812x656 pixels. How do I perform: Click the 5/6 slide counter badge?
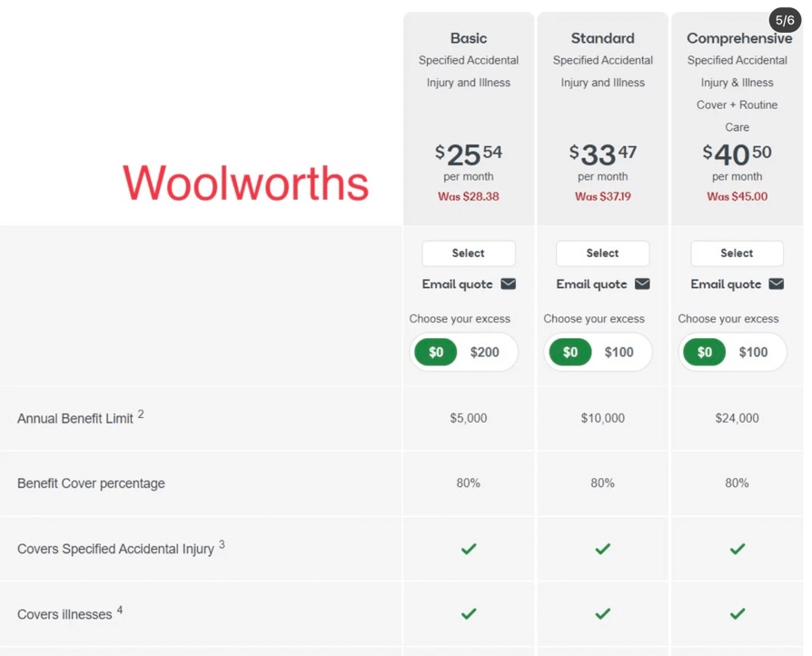(x=785, y=20)
